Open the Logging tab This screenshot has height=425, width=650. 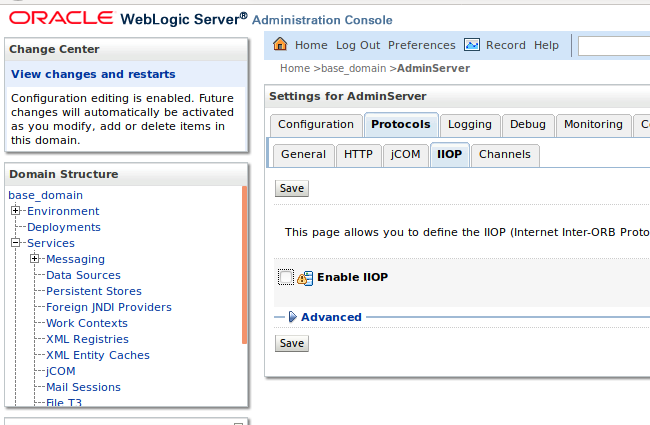[x=469, y=125]
